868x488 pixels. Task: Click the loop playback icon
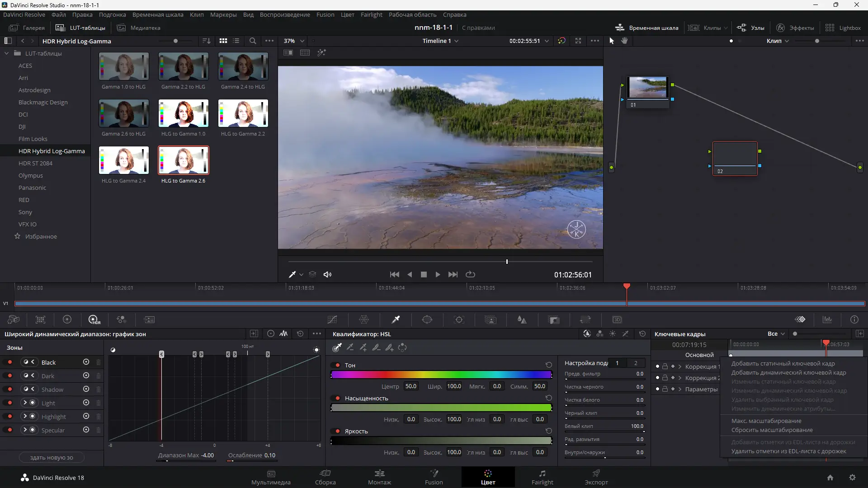470,275
